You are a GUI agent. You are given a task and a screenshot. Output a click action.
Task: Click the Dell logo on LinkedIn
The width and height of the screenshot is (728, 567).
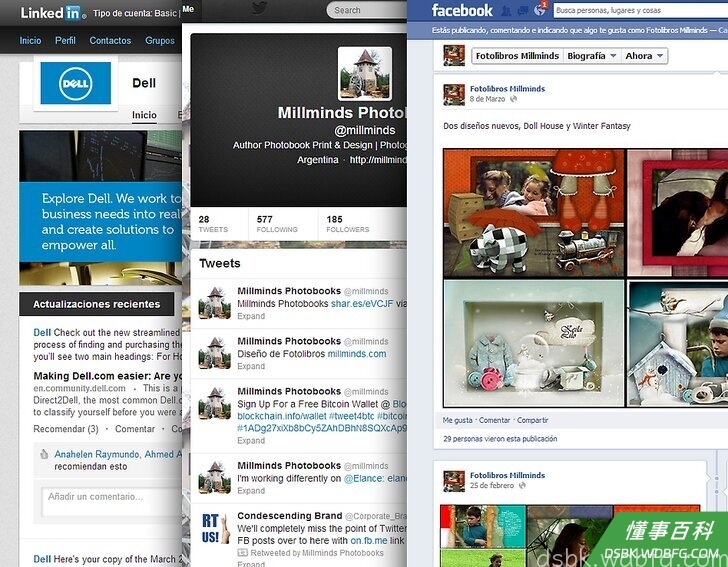point(76,83)
